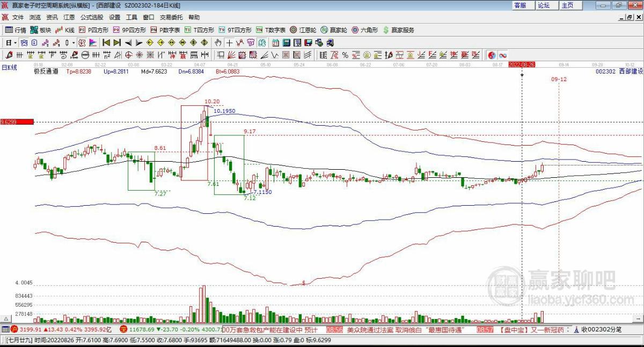Select the 9T四方形 tool
644x347 pixels.
tap(235, 30)
